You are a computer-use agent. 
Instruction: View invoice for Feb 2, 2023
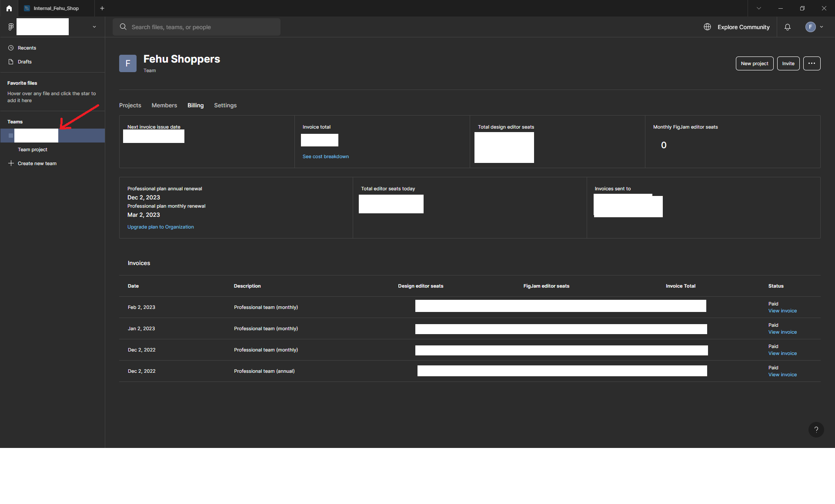point(782,311)
